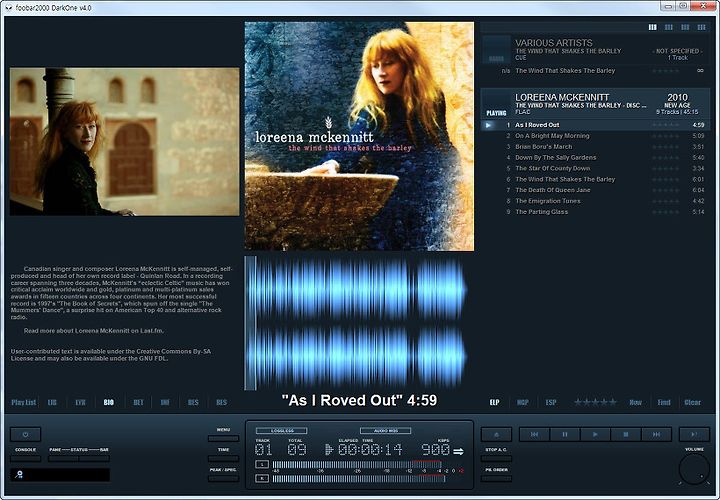
Task: Toggle the STOP A.C. button
Action: click(496, 458)
